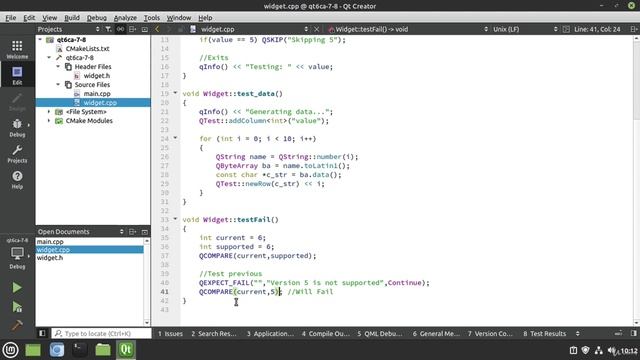Image resolution: width=640 pixels, height=360 pixels.
Task: Click the locator search field
Action: click(x=101, y=333)
